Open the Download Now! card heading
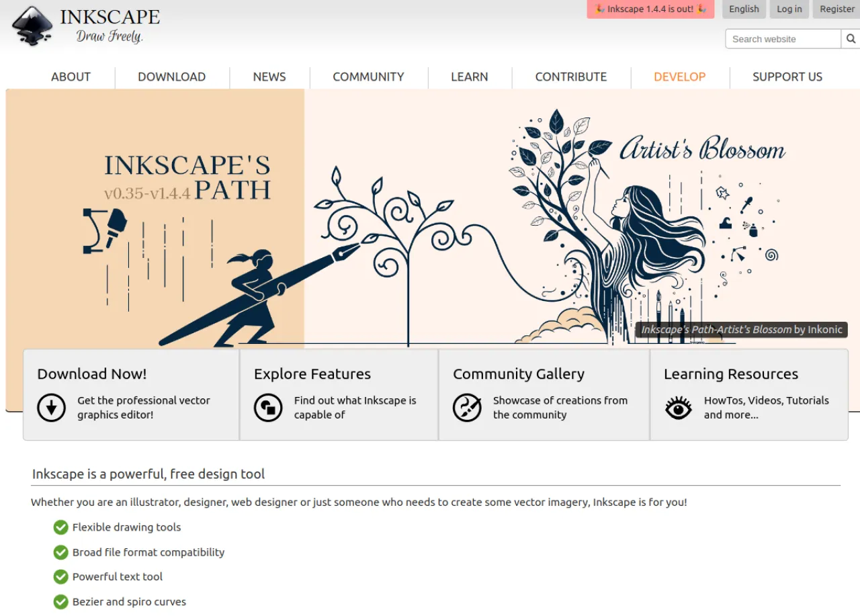This screenshot has height=616, width=860. coord(92,374)
